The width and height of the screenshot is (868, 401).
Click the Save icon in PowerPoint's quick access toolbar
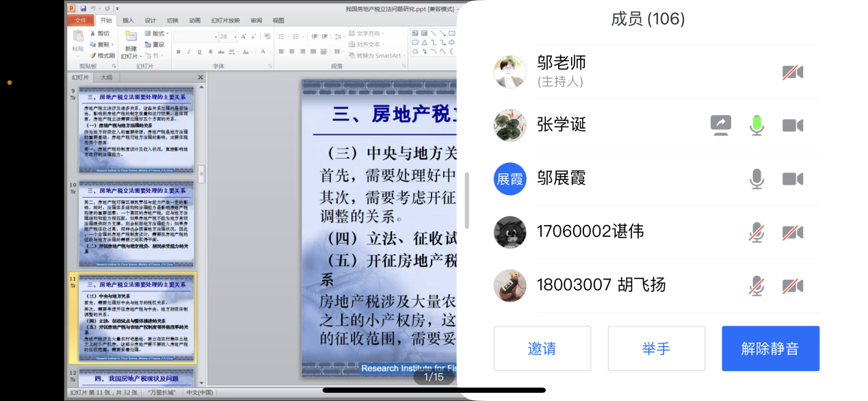click(x=83, y=8)
